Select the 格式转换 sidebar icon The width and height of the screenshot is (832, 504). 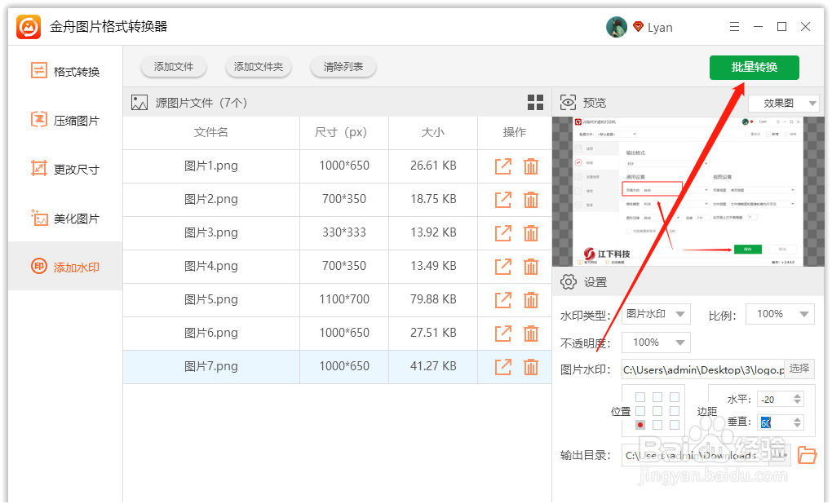[38, 71]
